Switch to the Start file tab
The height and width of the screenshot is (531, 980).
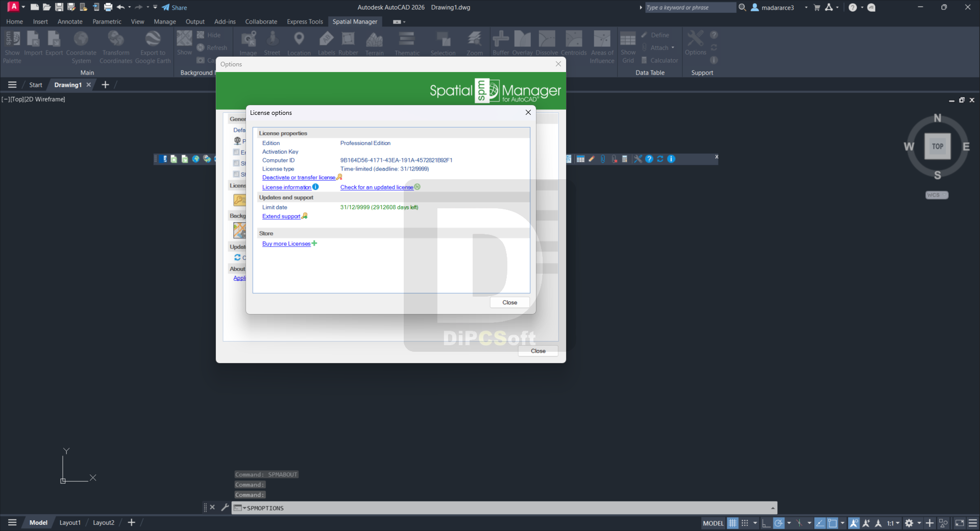36,85
